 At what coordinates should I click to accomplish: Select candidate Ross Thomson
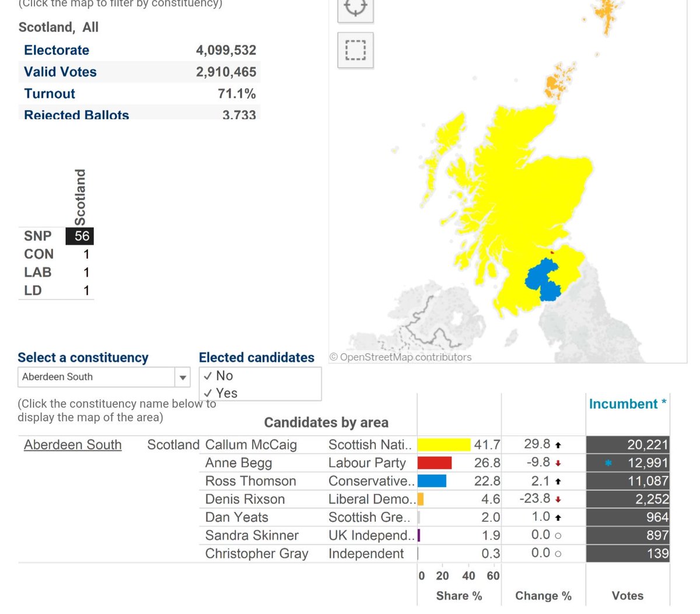[x=251, y=481]
